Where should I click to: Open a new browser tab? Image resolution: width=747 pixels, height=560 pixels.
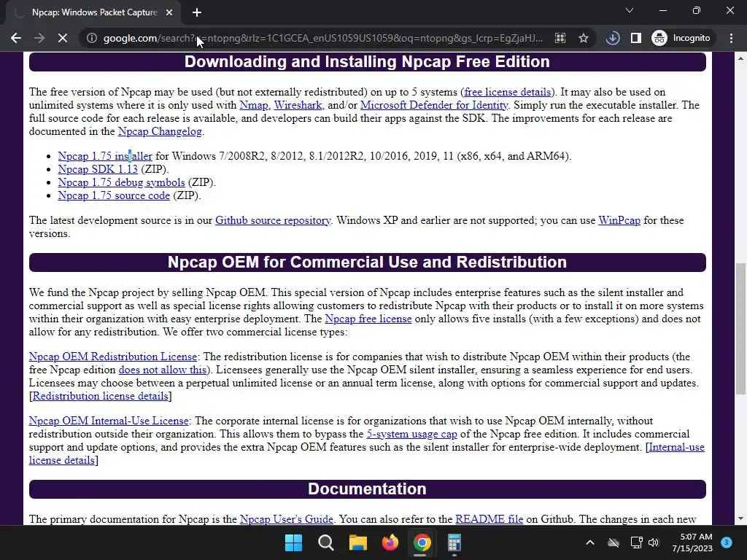coord(197,12)
